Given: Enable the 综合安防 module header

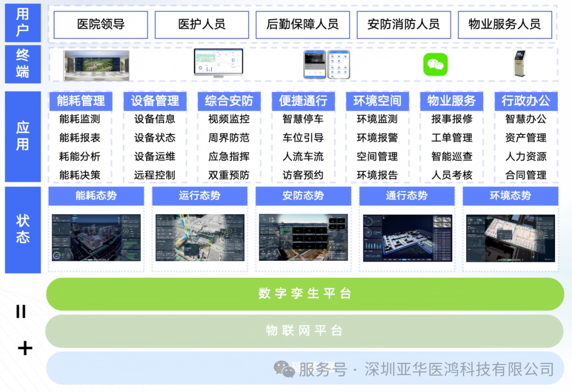Looking at the screenshot, I should point(229,101).
